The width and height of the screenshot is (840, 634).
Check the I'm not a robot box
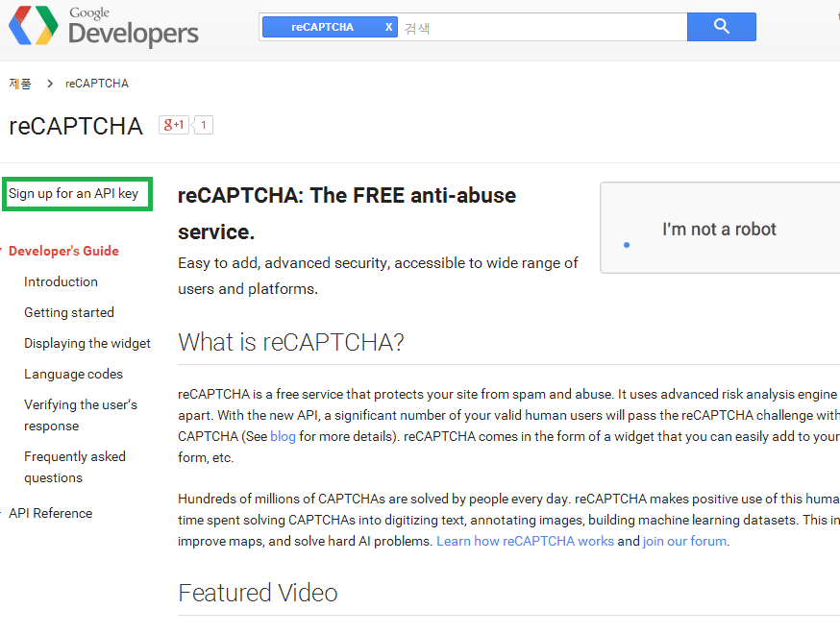pyautogui.click(x=627, y=244)
